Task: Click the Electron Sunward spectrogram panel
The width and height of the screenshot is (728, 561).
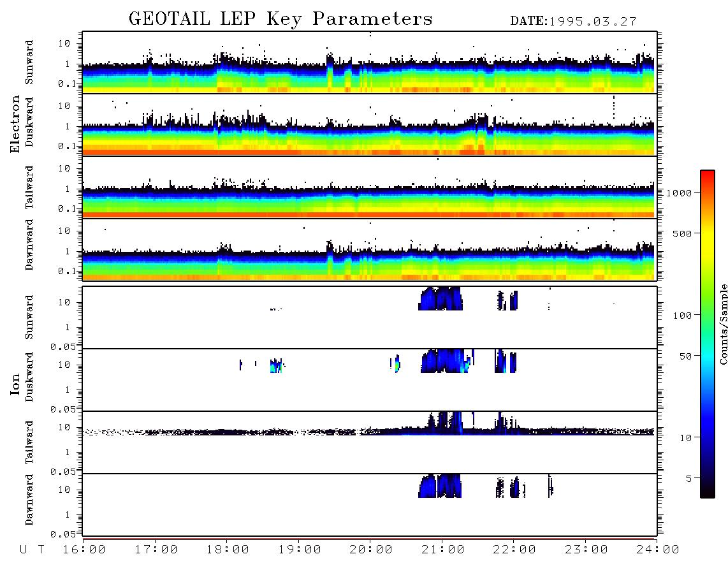Action: (x=370, y=62)
